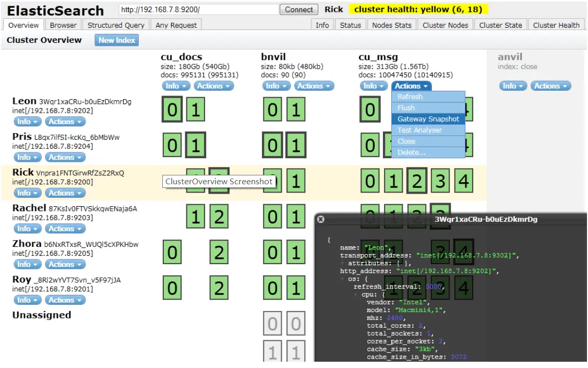Click cu_msg shard 0 on Pris
Screen dimensions: 588x368
(370, 145)
